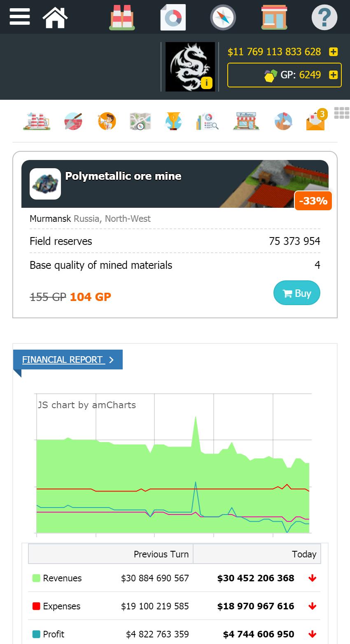Open the shop icon in top bar

tap(274, 17)
